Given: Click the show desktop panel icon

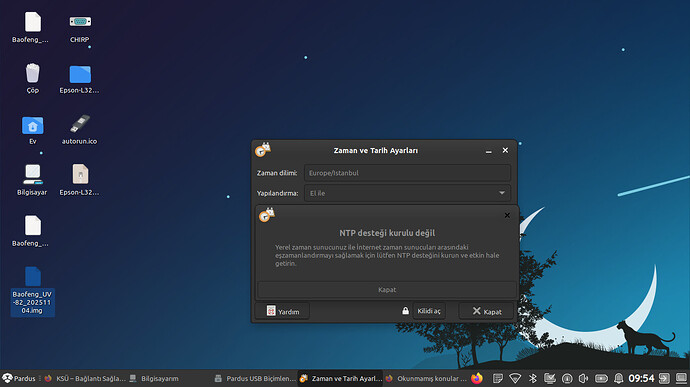Looking at the screenshot, I should pos(682,378).
